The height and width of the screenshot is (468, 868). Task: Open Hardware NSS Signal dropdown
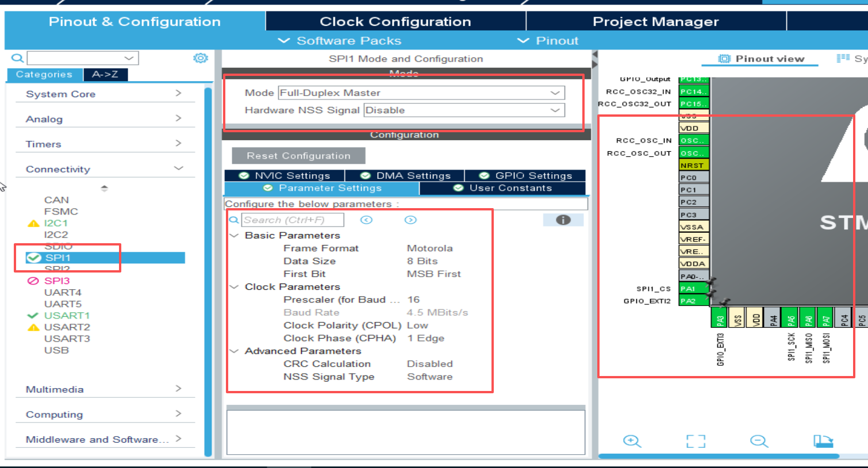464,110
